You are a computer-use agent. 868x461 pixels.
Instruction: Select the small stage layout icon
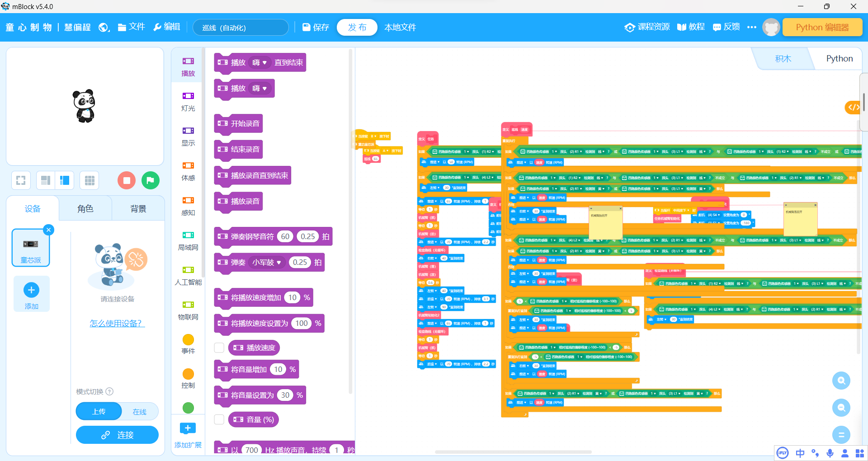(x=45, y=181)
